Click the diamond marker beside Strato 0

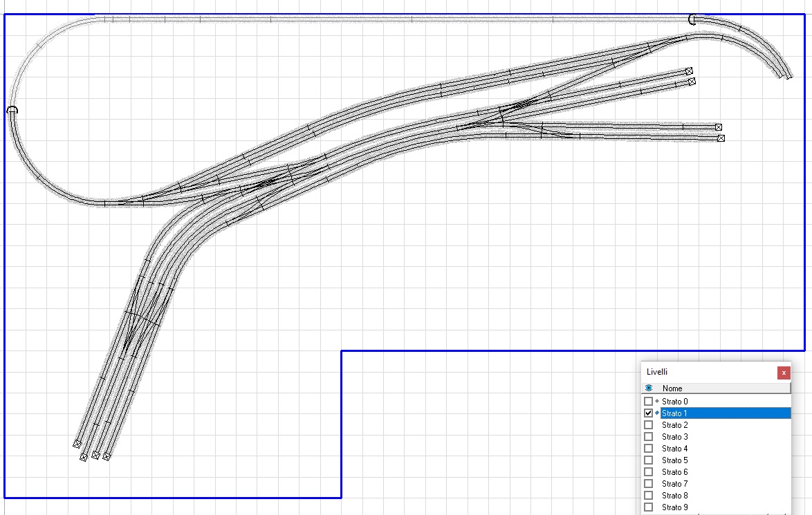pos(657,402)
